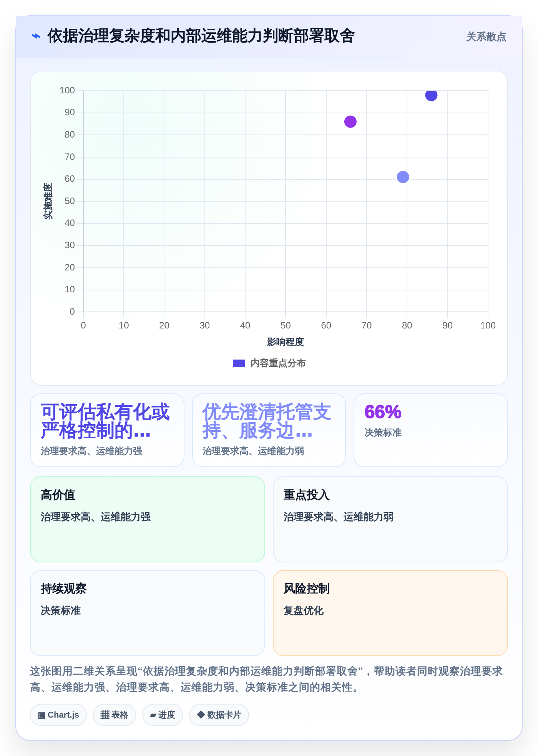538x756 pixels.
Task: Select the 风险控制 quadrant card
Action: click(390, 613)
